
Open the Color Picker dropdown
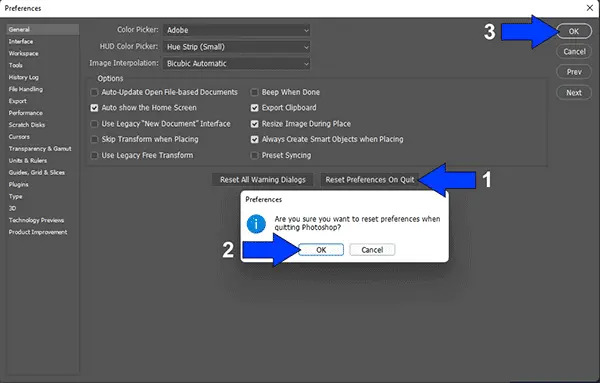tap(236, 30)
